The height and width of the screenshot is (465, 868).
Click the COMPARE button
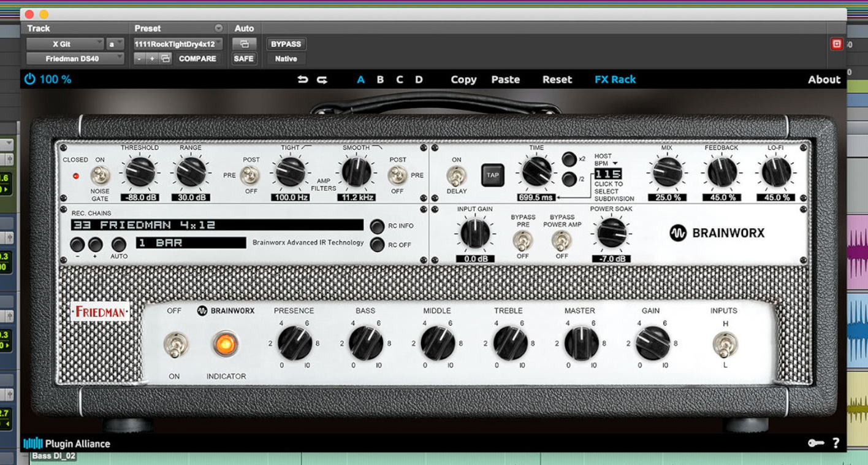pyautogui.click(x=197, y=59)
